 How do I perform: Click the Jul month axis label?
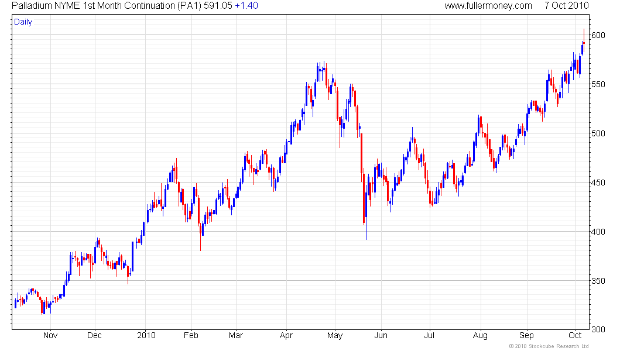point(429,335)
